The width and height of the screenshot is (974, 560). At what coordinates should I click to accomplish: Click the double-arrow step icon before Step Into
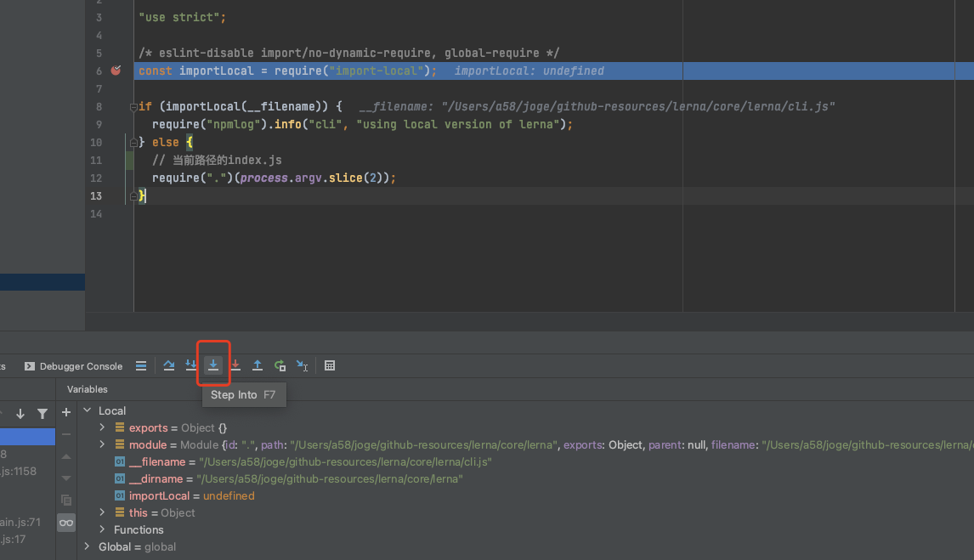tap(190, 365)
